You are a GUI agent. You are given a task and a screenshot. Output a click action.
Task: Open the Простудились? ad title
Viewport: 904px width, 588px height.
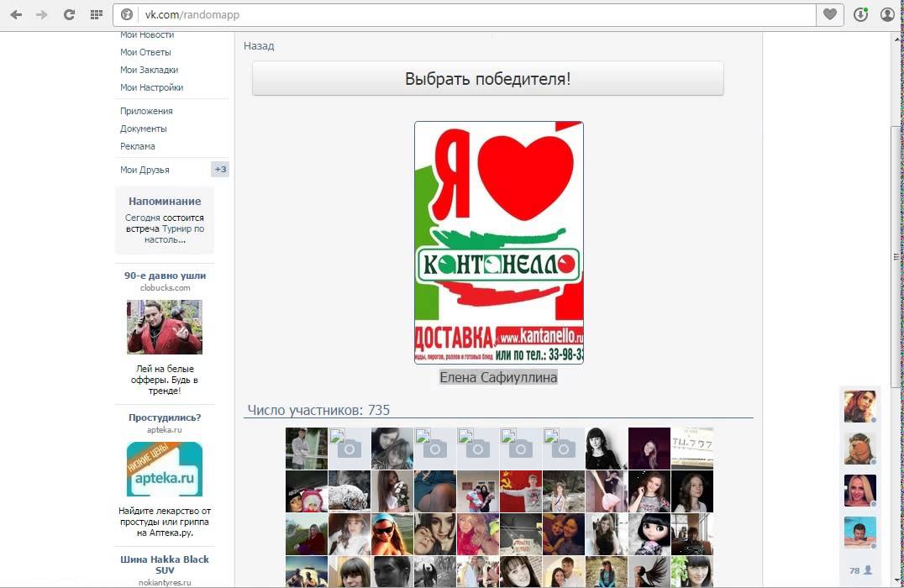[165, 417]
